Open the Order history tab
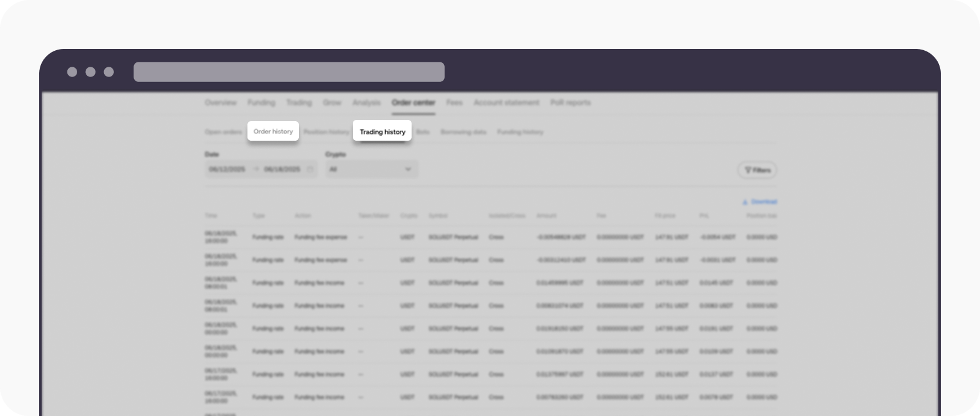The width and height of the screenshot is (980, 416). coord(273,132)
